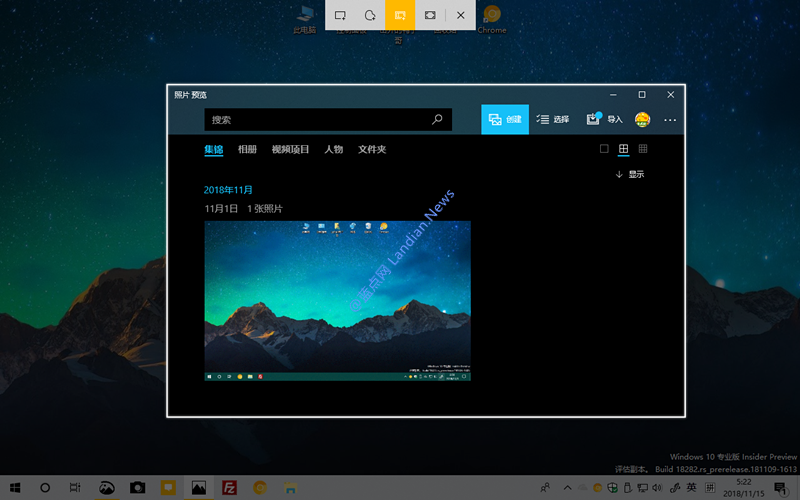
Task: Open the user account avatar
Action: click(642, 120)
